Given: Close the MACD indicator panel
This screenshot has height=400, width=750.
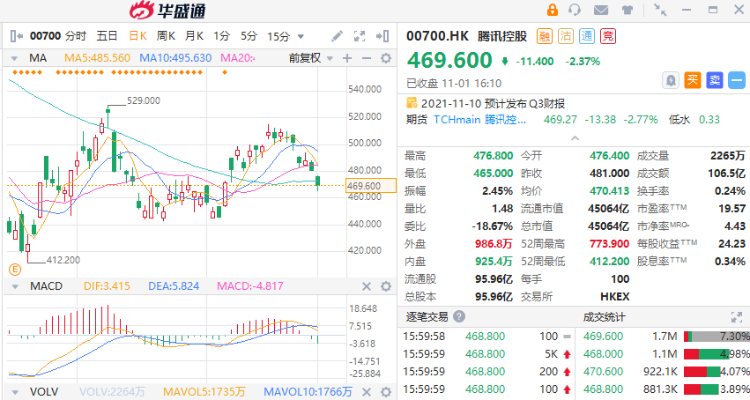Looking at the screenshot, I should point(366,286).
